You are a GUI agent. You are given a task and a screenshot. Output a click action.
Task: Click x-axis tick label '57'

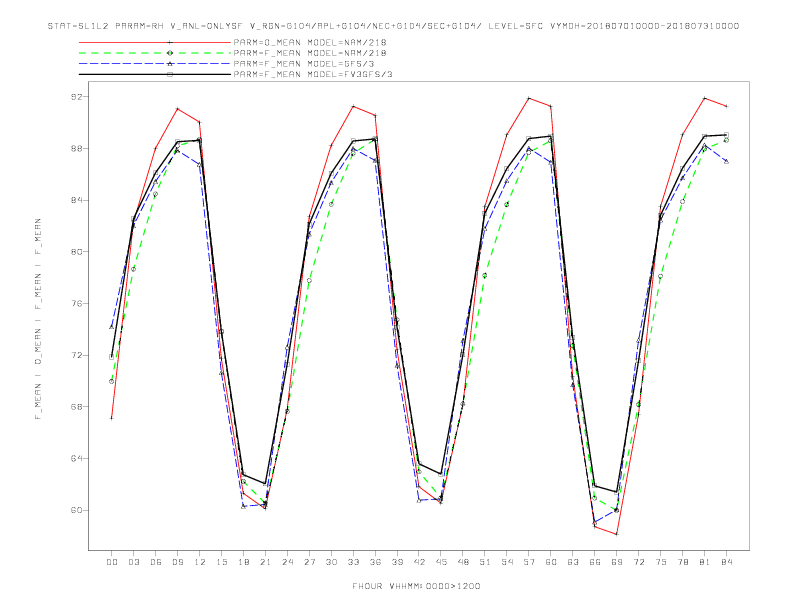point(529,562)
